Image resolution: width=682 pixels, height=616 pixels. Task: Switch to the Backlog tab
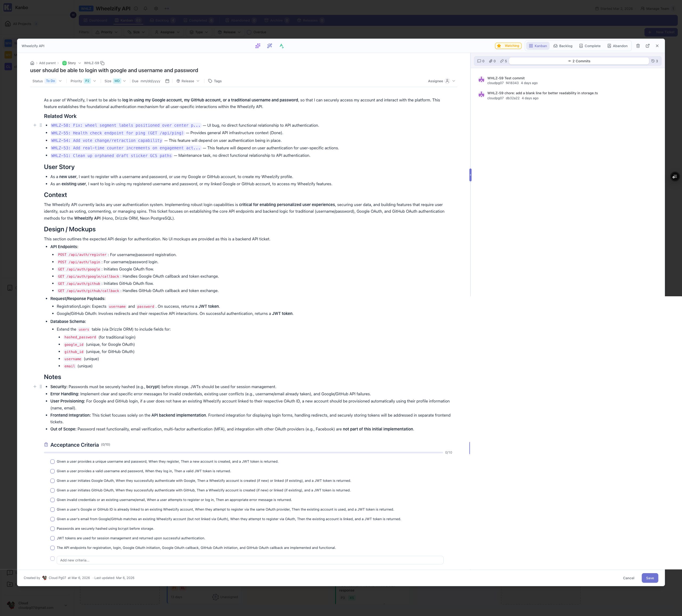[x=563, y=46]
